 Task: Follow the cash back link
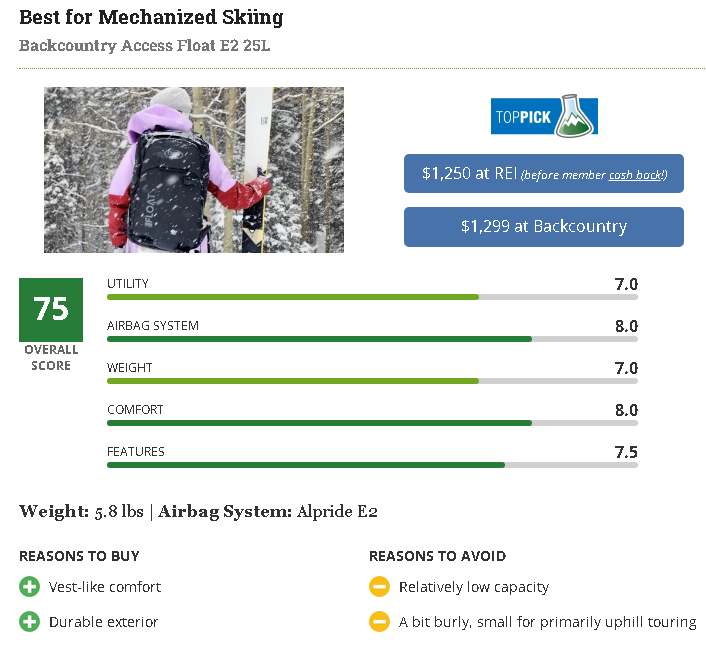coord(636,175)
